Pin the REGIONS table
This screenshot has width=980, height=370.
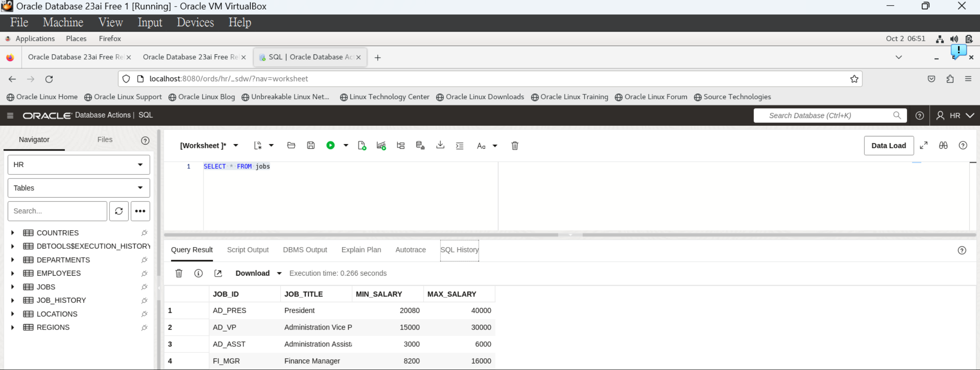point(144,328)
